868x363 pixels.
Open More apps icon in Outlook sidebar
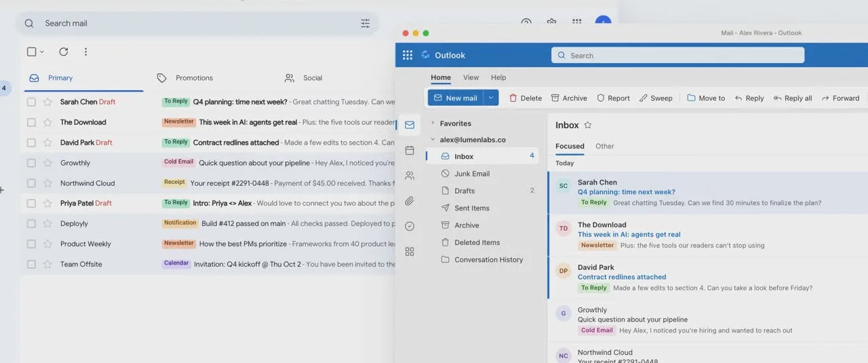click(x=410, y=252)
